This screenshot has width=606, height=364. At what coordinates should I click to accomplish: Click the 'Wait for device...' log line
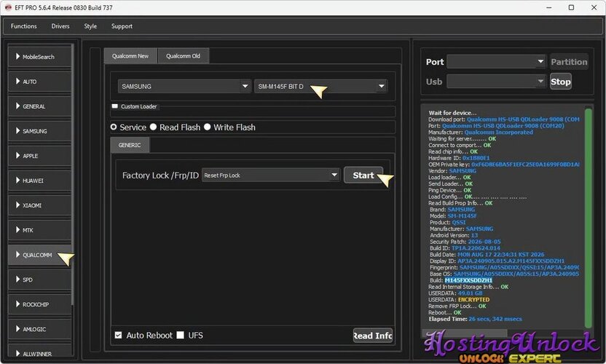452,113
